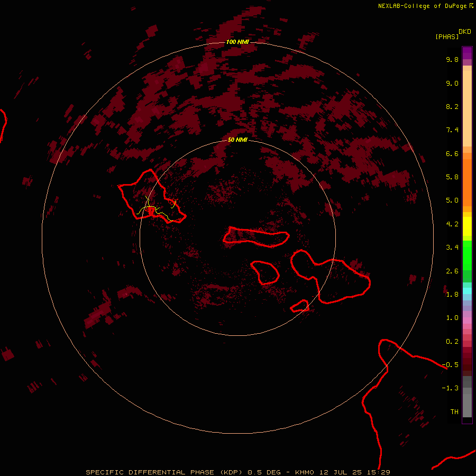Click the 4.2 value on the color scale

pyautogui.click(x=452, y=224)
